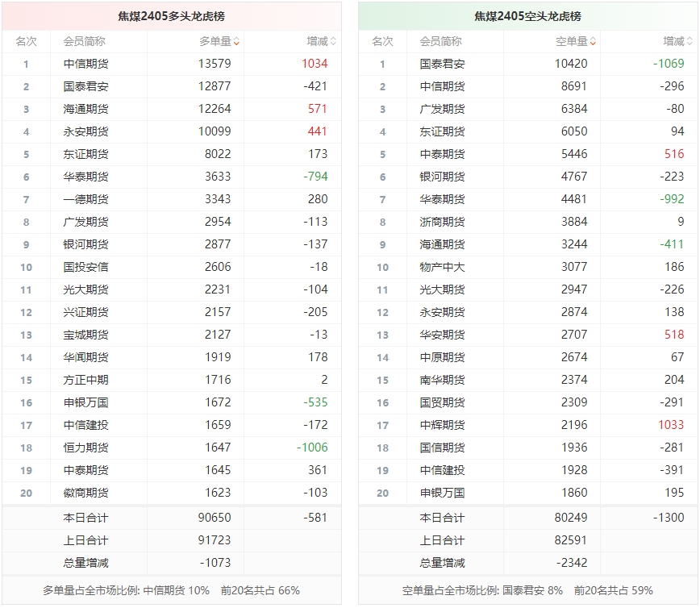Select 中泰期货 in short table rank 5
Screen dimensions: 700x608
point(442,154)
